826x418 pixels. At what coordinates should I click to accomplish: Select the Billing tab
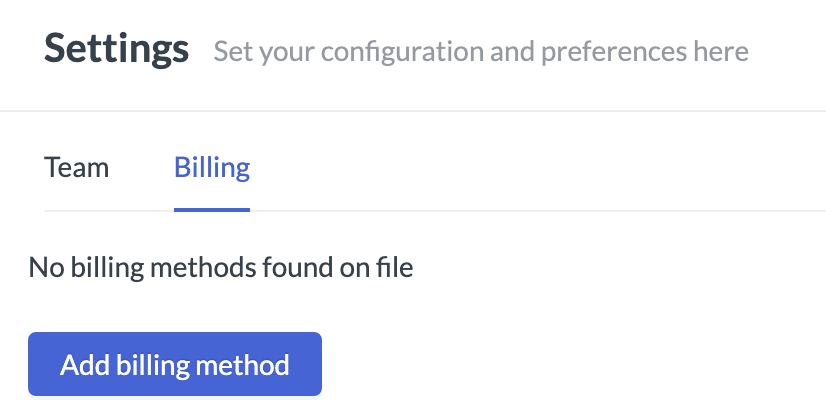(x=212, y=168)
